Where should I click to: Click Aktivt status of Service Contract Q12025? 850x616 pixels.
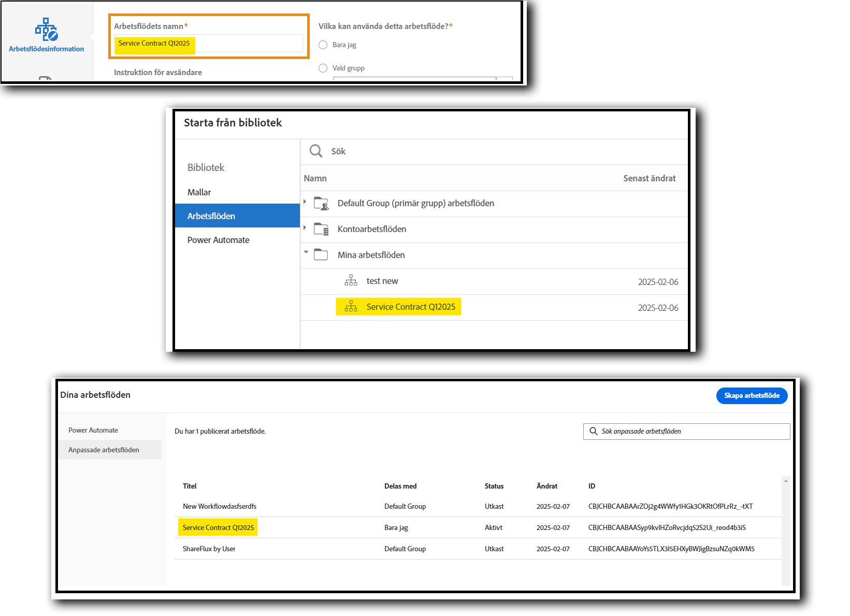494,527
